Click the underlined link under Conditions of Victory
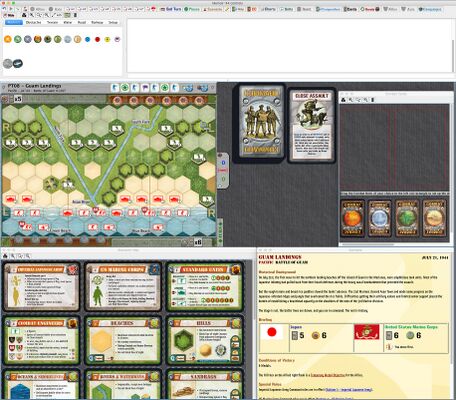The image size is (456, 400). (x=327, y=375)
